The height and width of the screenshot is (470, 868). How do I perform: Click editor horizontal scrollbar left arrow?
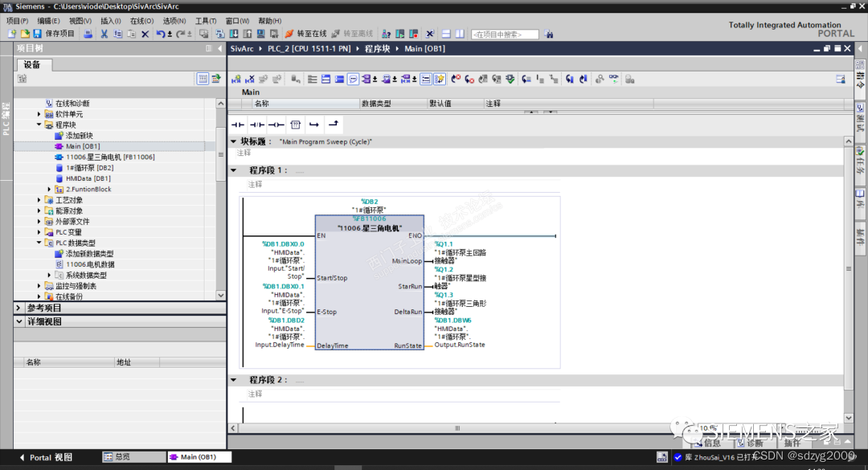coord(233,428)
